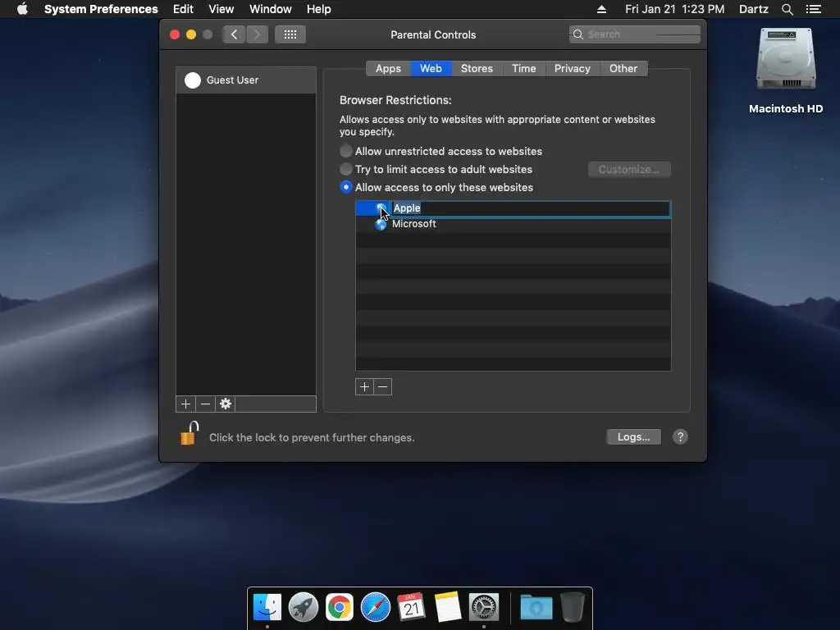The height and width of the screenshot is (630, 840).
Task: Click the Dartz user menu
Action: tap(754, 9)
